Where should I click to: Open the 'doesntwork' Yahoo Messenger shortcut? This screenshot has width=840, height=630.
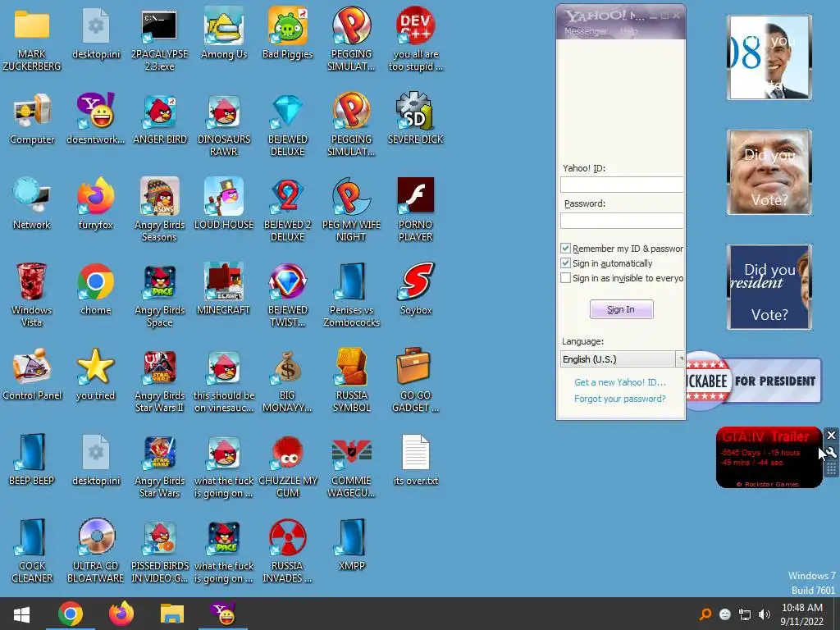[x=96, y=119]
